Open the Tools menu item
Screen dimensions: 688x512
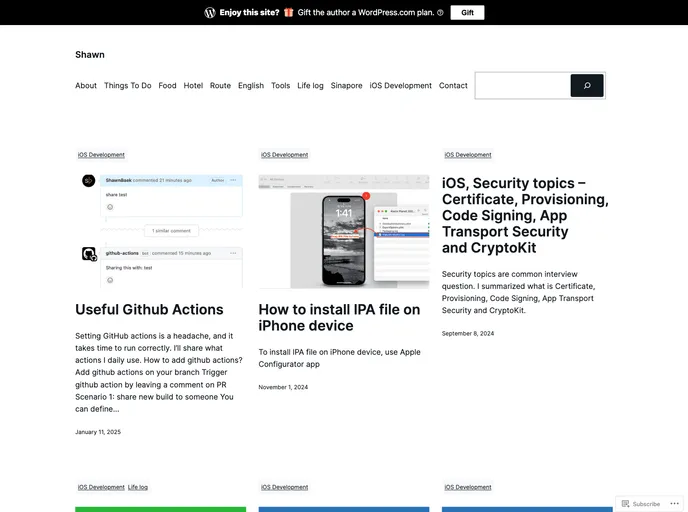tap(280, 86)
